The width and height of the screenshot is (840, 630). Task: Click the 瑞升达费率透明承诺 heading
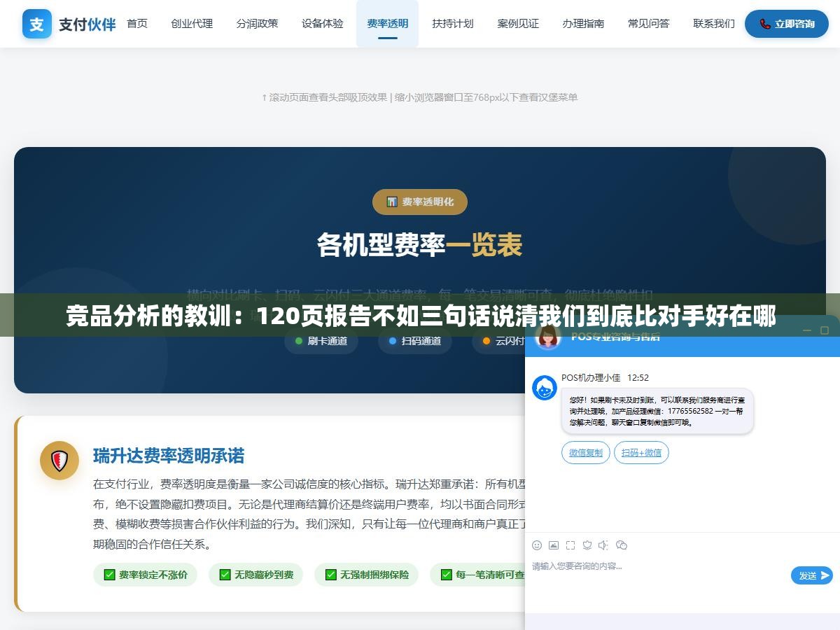(x=169, y=456)
